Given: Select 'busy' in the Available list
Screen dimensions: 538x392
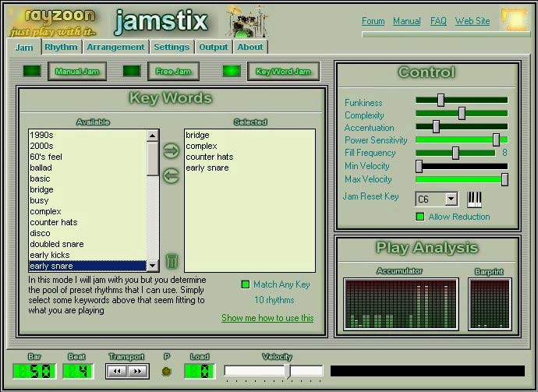Looking at the screenshot, I should pos(87,200).
